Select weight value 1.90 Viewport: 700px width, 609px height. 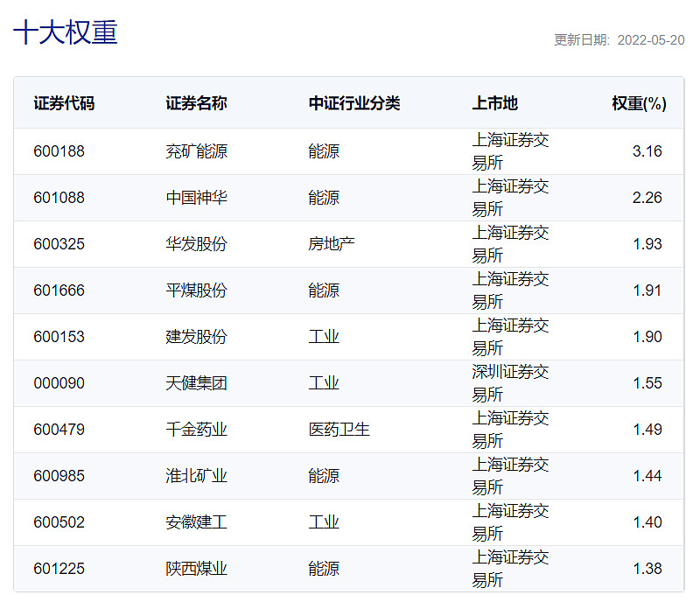647,337
